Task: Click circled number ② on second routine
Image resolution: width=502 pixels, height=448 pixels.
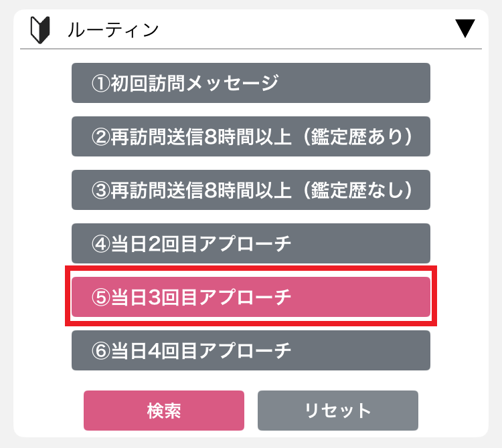Action: 101,137
